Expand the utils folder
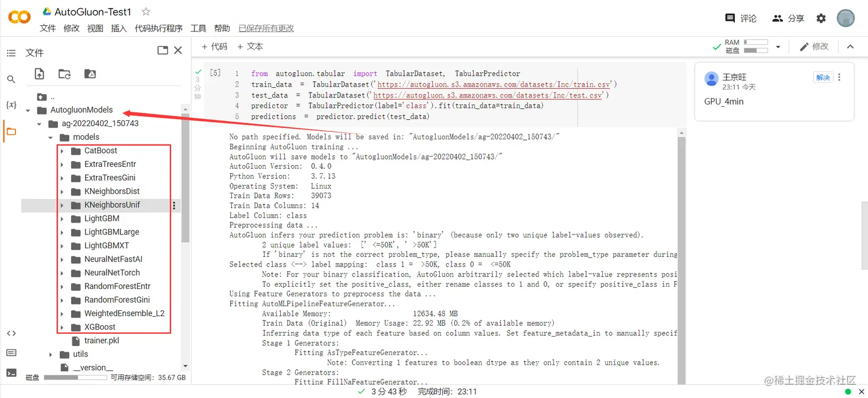The height and width of the screenshot is (398, 868). (x=51, y=354)
